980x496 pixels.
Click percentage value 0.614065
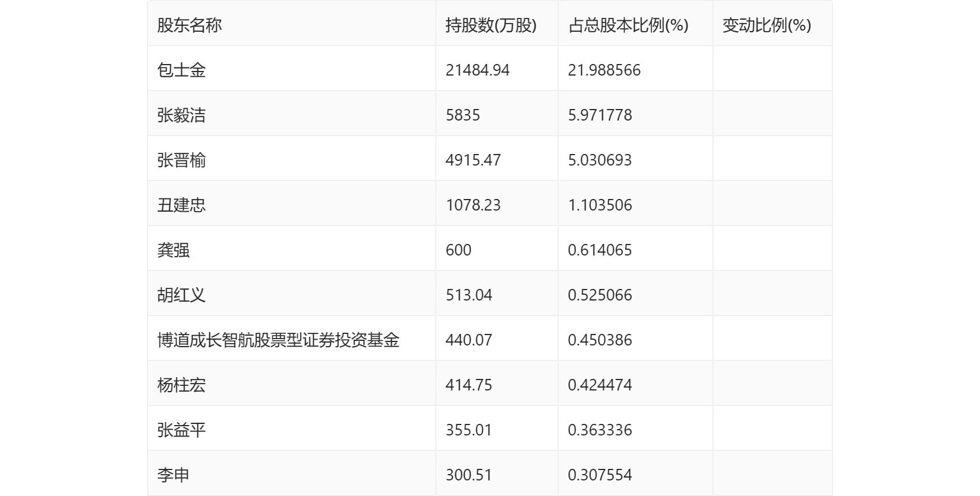600,250
